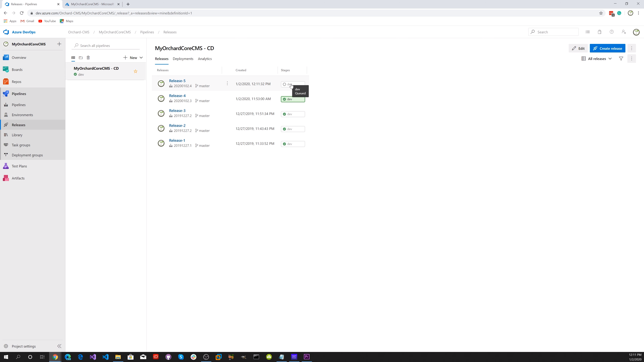Open Library under Pipelines
The width and height of the screenshot is (644, 362).
point(17,135)
